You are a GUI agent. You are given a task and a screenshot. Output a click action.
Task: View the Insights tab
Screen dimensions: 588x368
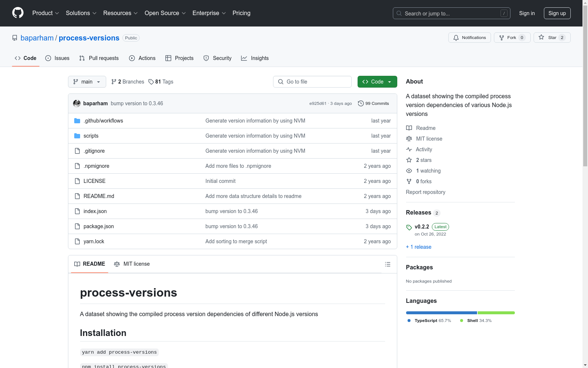pyautogui.click(x=255, y=58)
